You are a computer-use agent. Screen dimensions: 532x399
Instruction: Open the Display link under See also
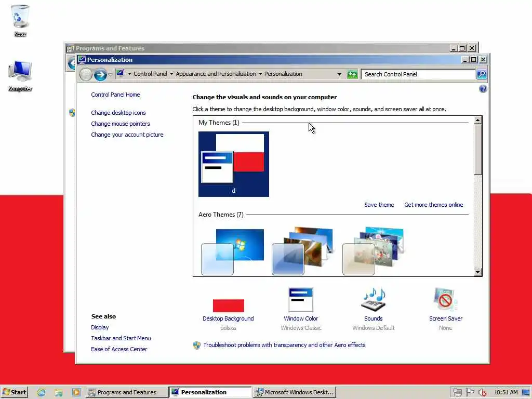click(x=100, y=327)
